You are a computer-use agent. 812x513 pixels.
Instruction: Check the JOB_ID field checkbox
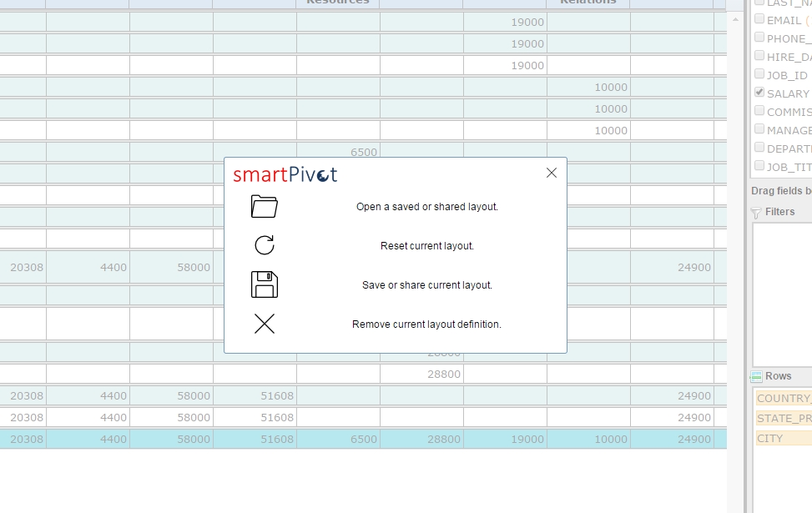[x=759, y=74]
